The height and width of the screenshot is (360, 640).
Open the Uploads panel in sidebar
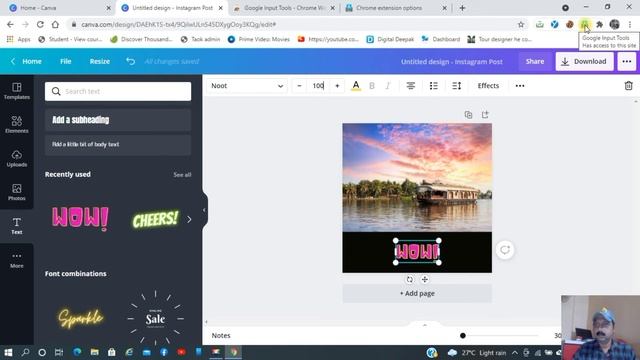pos(17,158)
